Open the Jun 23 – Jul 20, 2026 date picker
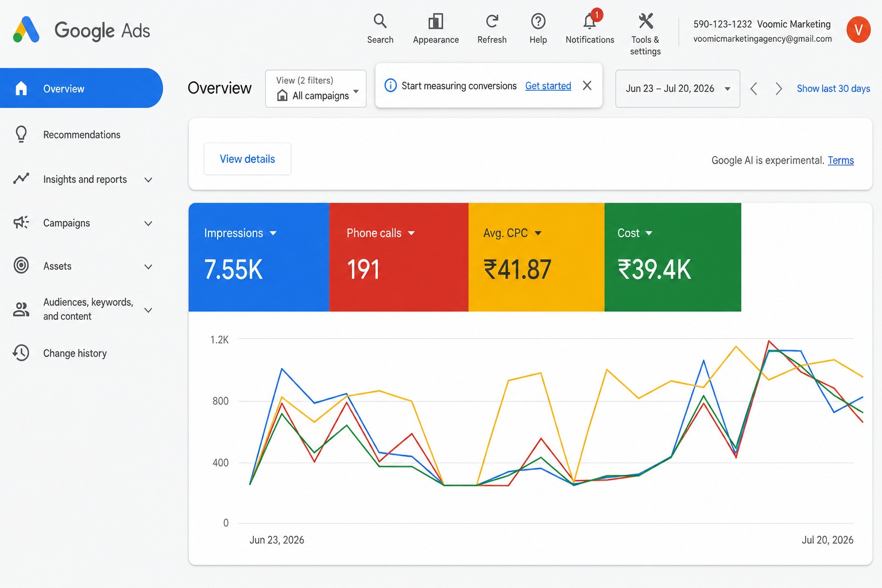 (678, 88)
